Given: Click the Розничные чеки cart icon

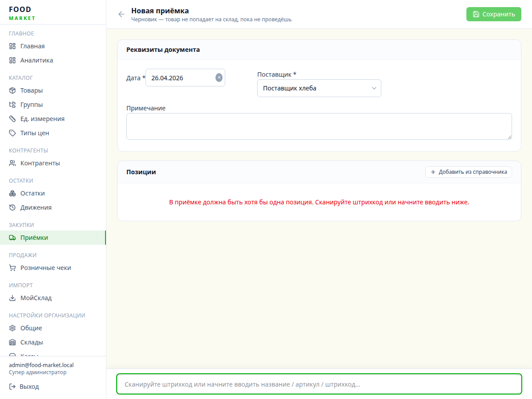Looking at the screenshot, I should point(12,268).
